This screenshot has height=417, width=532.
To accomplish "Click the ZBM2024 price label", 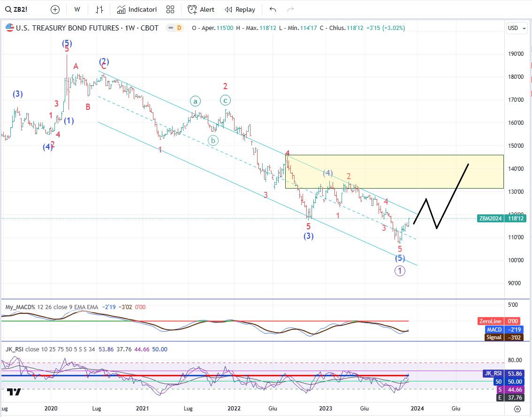I will pyautogui.click(x=490, y=219).
